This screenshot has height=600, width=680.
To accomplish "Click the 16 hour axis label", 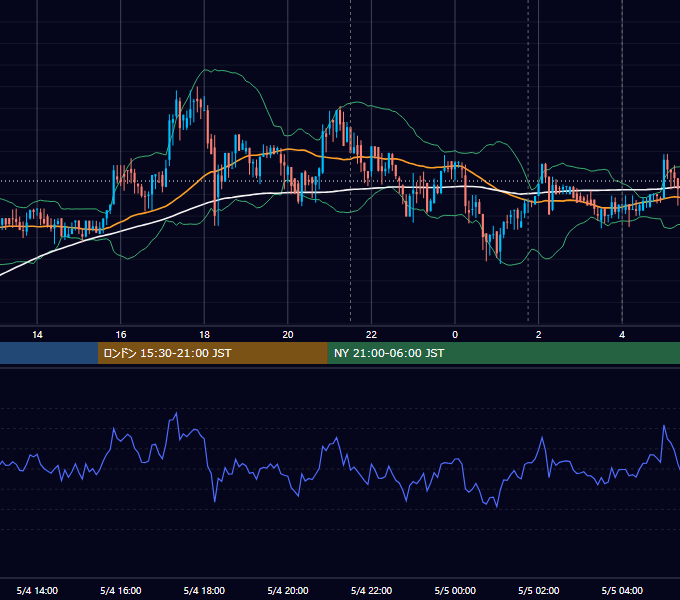I will tap(121, 335).
